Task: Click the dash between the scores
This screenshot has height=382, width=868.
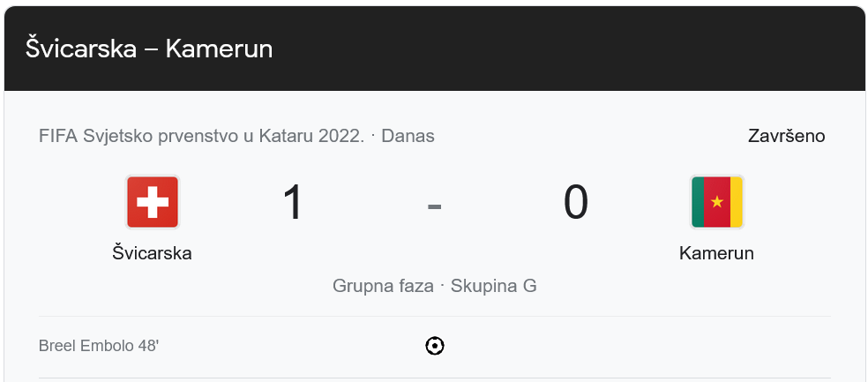Action: point(434,206)
